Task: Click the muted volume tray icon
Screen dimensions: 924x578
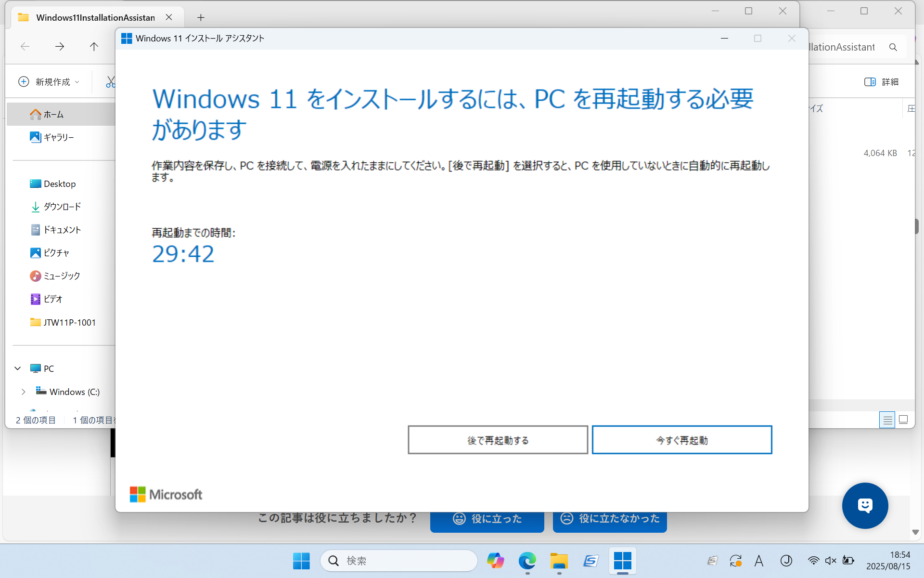Action: (x=831, y=561)
